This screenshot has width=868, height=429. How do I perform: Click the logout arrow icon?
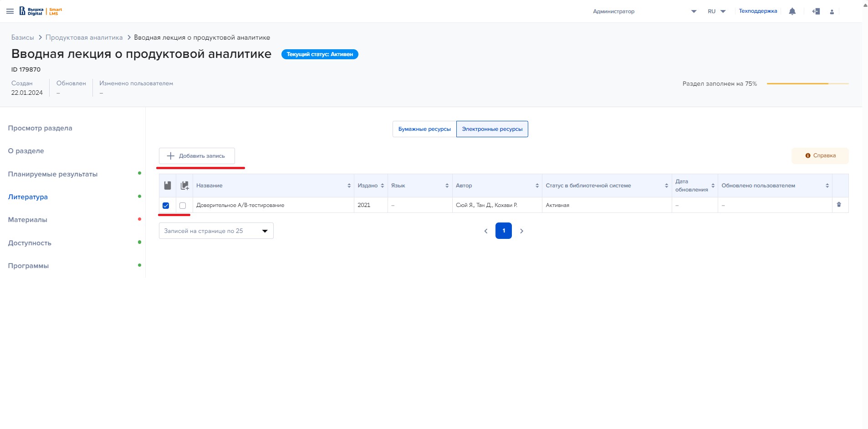pyautogui.click(x=816, y=11)
